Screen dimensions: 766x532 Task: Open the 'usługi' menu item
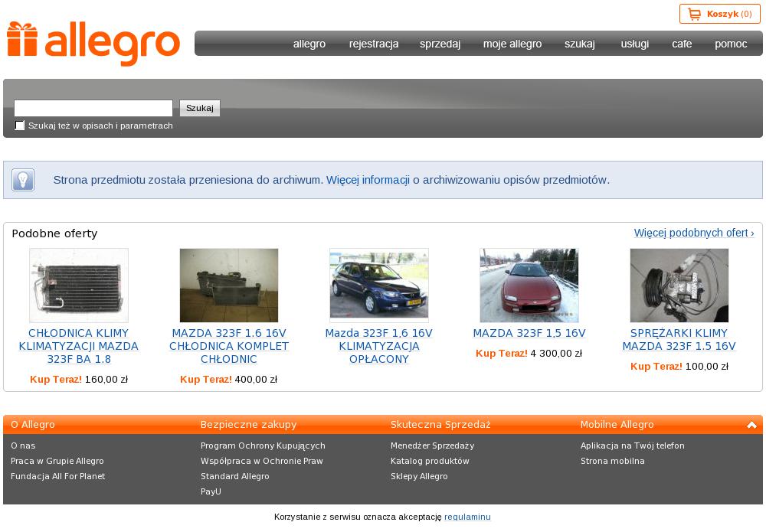point(635,44)
